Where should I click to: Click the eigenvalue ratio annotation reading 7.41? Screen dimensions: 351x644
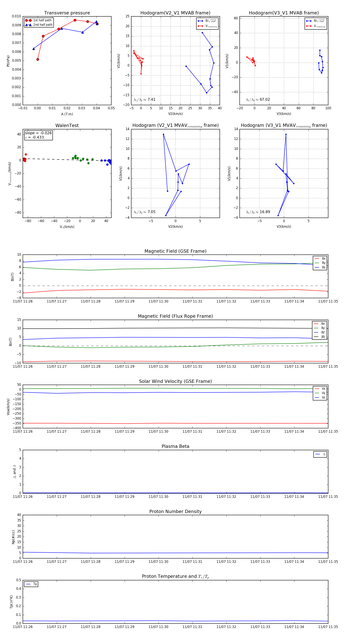144,100
